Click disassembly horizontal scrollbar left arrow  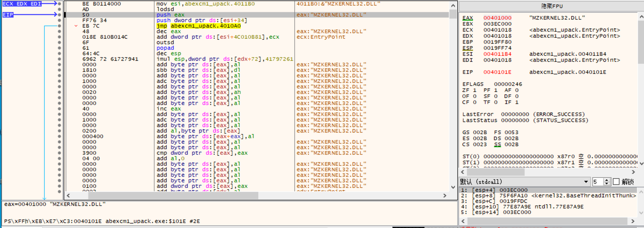[x=68, y=196]
